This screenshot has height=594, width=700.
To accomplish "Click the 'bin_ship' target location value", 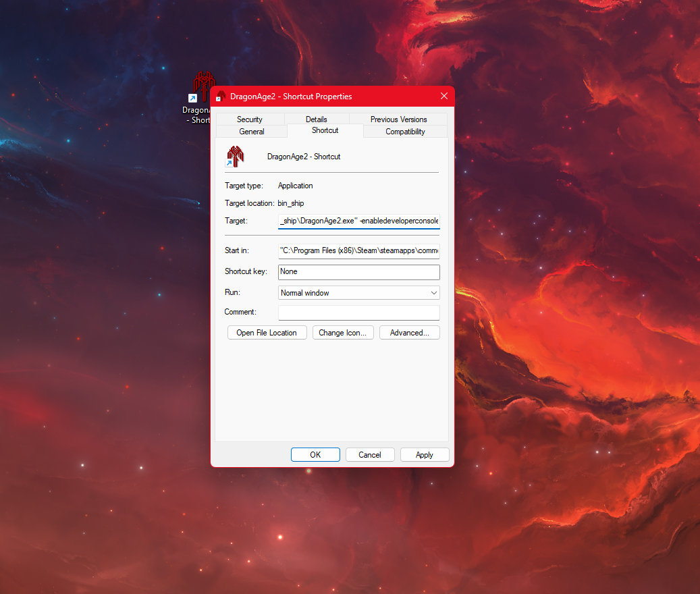I will coord(291,203).
